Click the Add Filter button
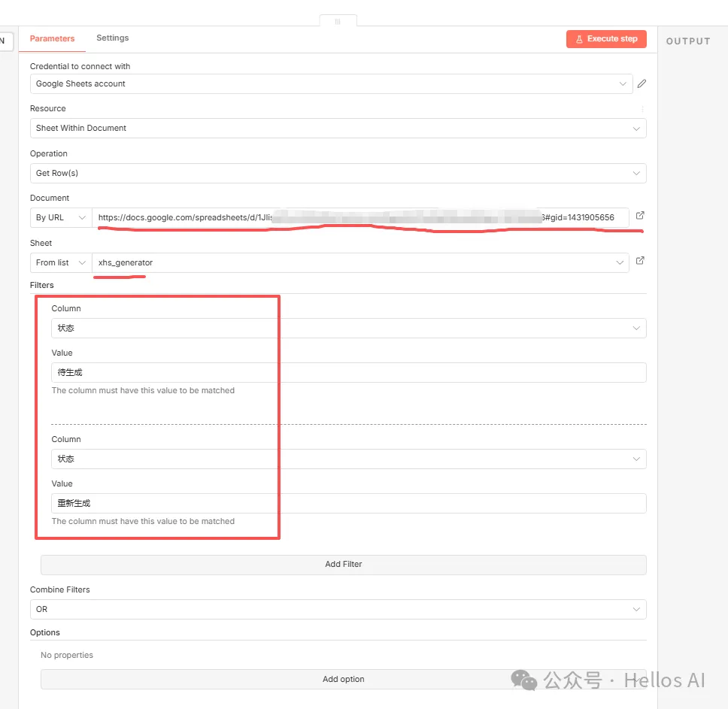728x709 pixels. [343, 565]
